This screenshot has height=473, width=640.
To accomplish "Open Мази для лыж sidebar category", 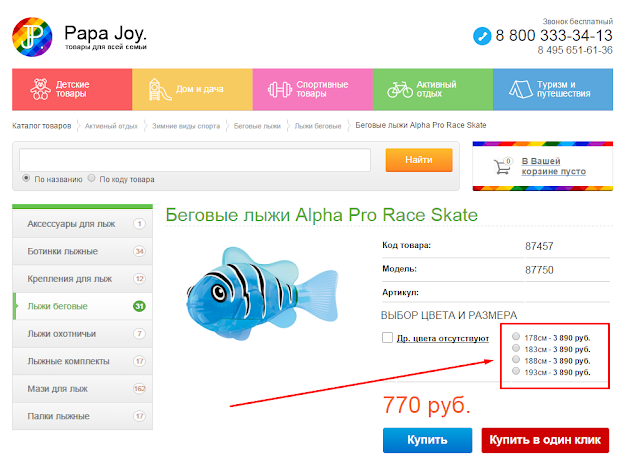I will point(82,389).
